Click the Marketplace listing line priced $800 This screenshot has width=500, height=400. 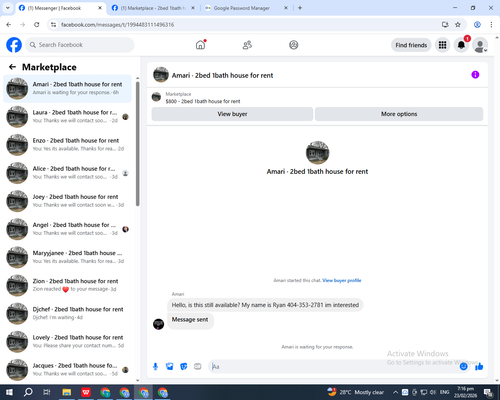pyautogui.click(x=203, y=101)
